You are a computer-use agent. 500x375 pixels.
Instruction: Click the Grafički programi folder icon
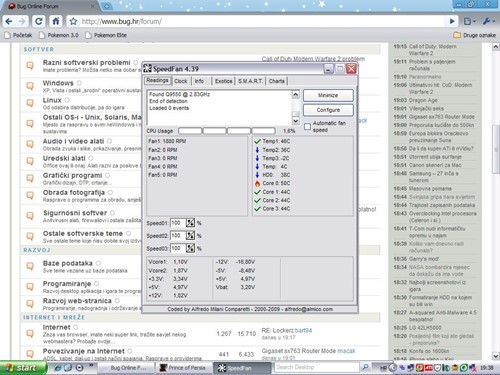(x=30, y=178)
